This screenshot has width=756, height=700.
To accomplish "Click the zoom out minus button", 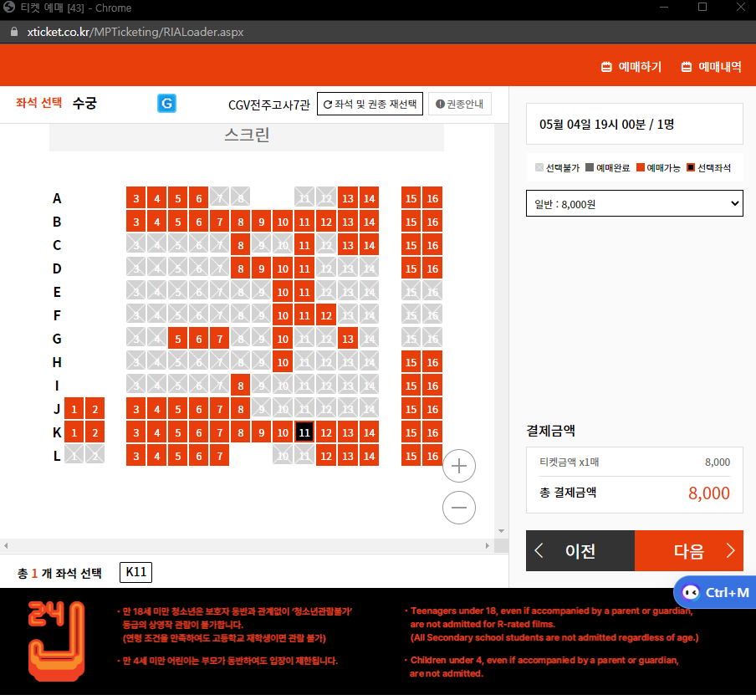I will click(458, 507).
